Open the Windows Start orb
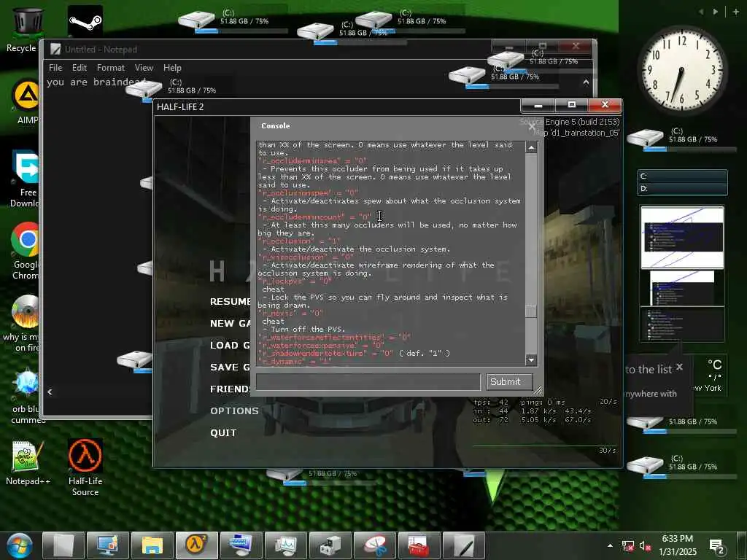 [19, 545]
